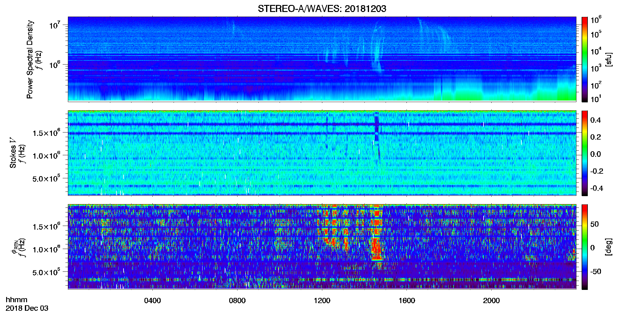
Task: Click the 0400 time axis tick label
Action: tap(152, 300)
